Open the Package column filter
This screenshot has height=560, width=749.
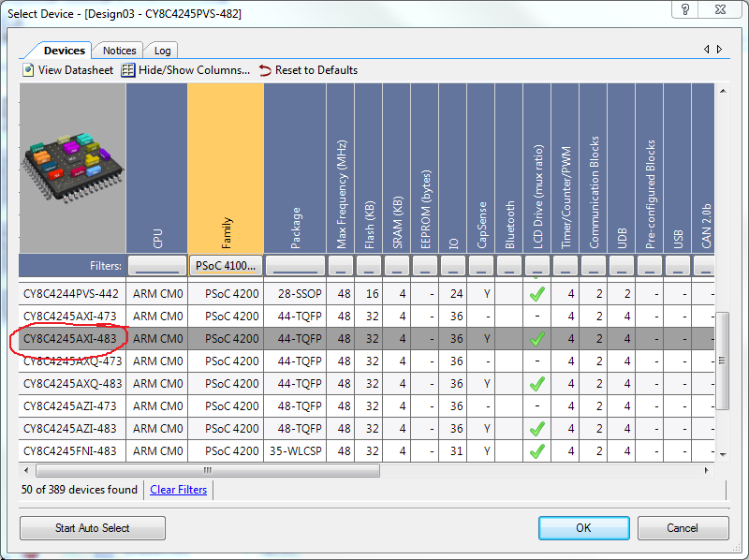coord(295,266)
